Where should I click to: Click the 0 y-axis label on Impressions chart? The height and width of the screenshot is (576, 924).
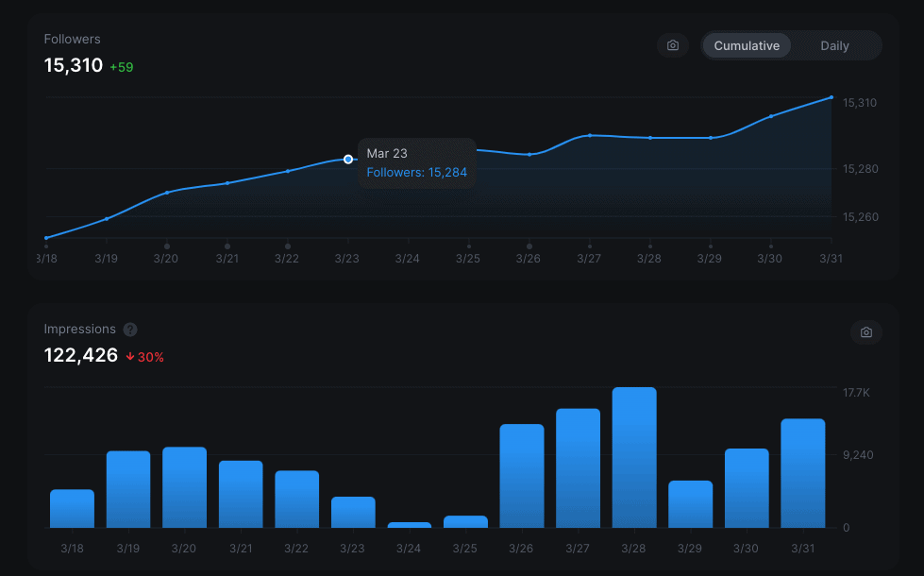847,528
